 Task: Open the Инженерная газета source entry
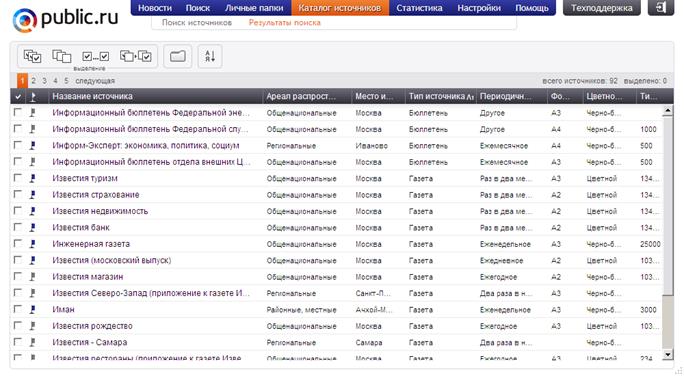click(91, 244)
